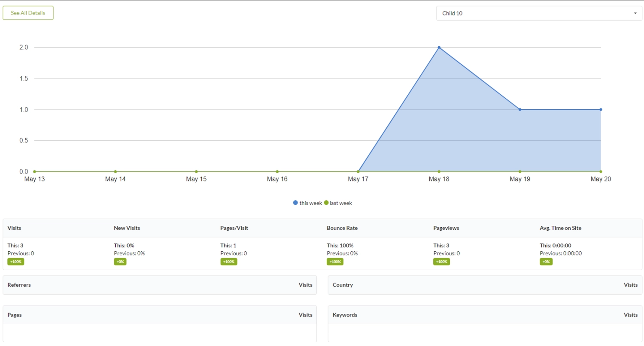Click the blue legend dot for this week
This screenshot has width=644, height=346.
[x=295, y=203]
